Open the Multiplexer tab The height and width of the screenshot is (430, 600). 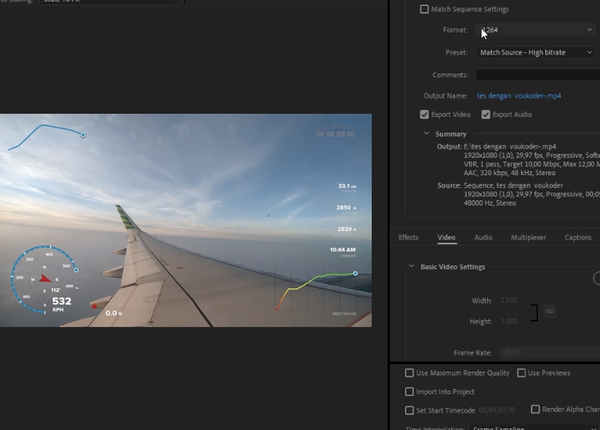point(528,238)
